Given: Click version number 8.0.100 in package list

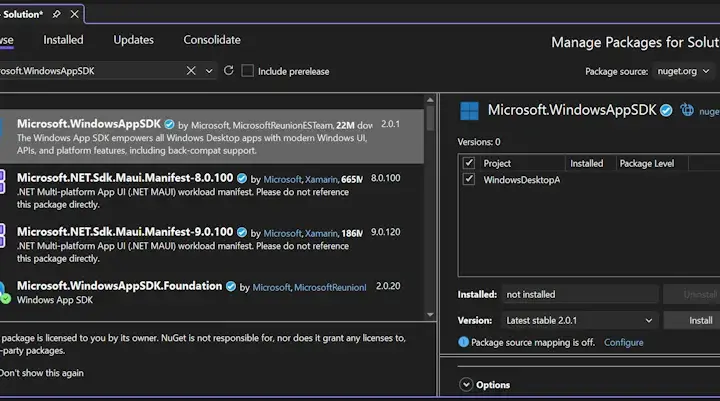Looking at the screenshot, I should tap(385, 178).
